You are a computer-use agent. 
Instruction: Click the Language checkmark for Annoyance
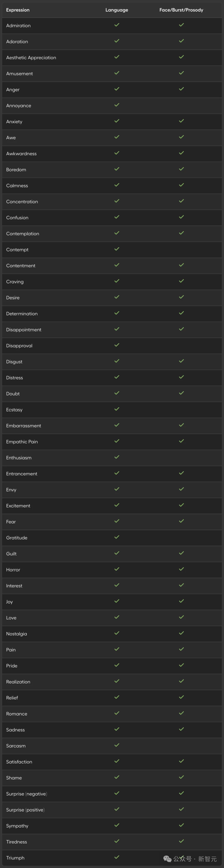[117, 105]
